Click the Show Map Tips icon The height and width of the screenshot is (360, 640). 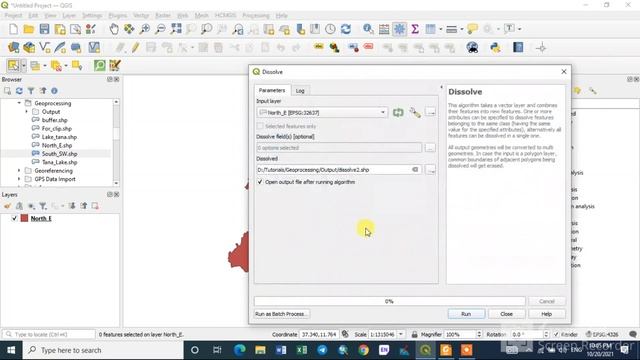coord(472,29)
